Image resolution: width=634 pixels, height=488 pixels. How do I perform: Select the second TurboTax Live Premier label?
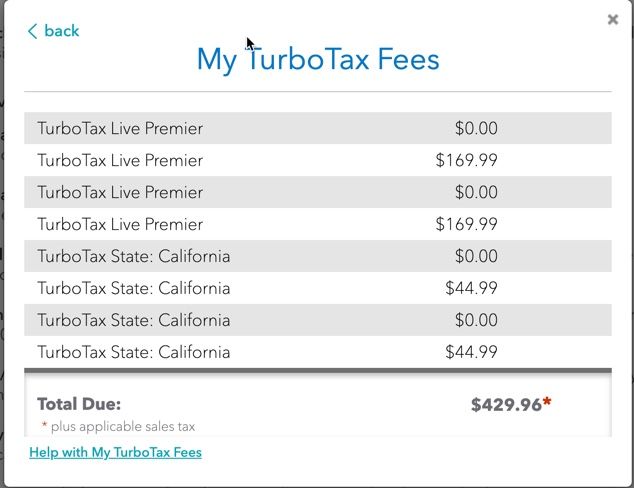pos(120,160)
